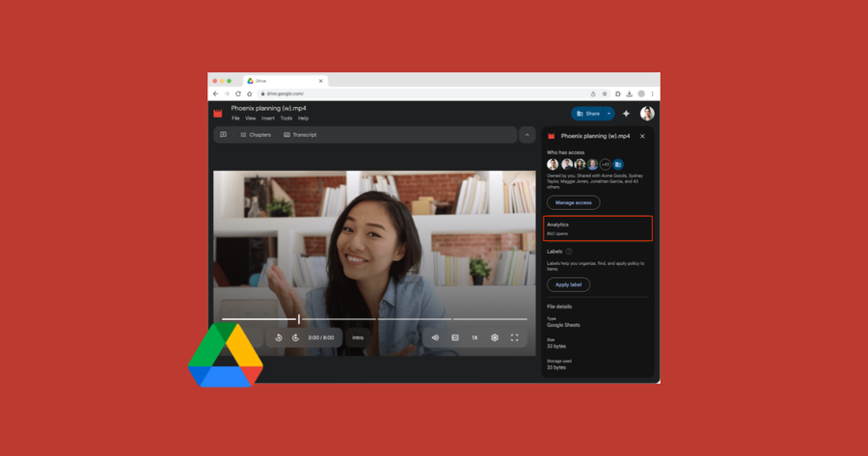Seek to the second chapter segment of the timeline

click(x=338, y=319)
